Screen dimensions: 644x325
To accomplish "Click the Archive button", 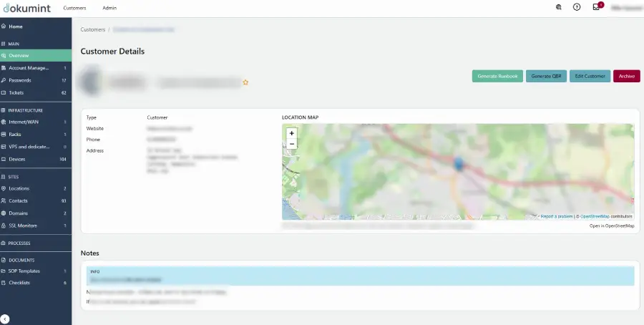I will (627, 76).
